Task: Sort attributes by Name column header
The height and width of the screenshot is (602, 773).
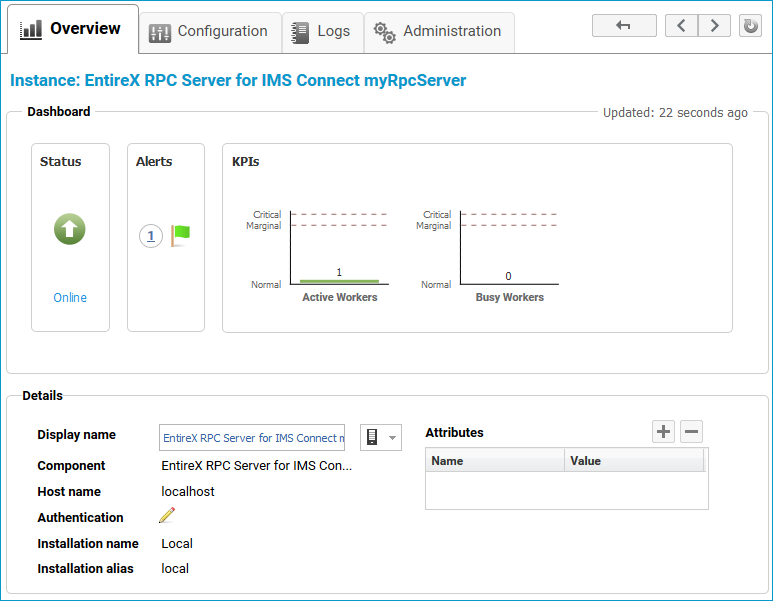Action: point(495,461)
